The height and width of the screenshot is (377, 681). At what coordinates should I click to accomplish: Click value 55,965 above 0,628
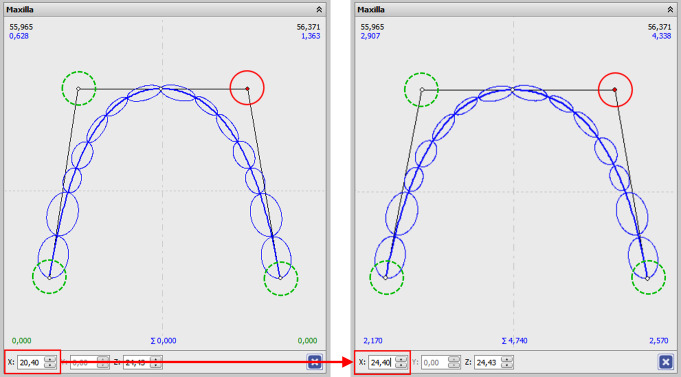pos(21,27)
